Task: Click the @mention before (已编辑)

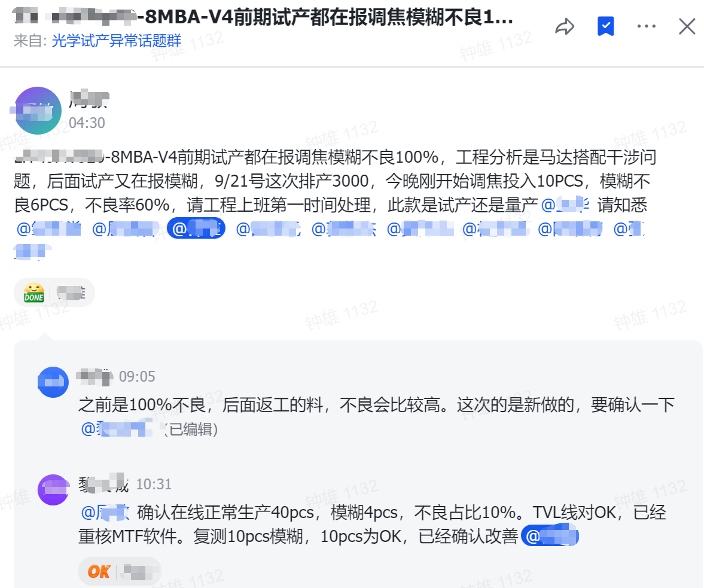Action: pos(117,429)
